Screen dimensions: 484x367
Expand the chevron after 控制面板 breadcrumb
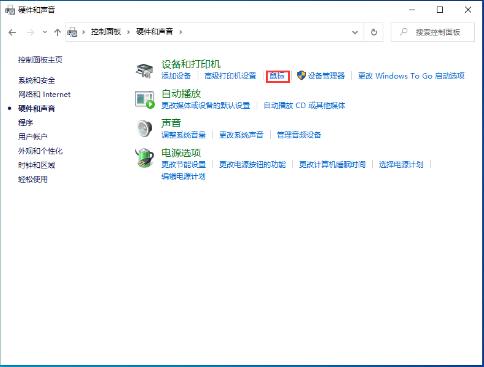128,32
